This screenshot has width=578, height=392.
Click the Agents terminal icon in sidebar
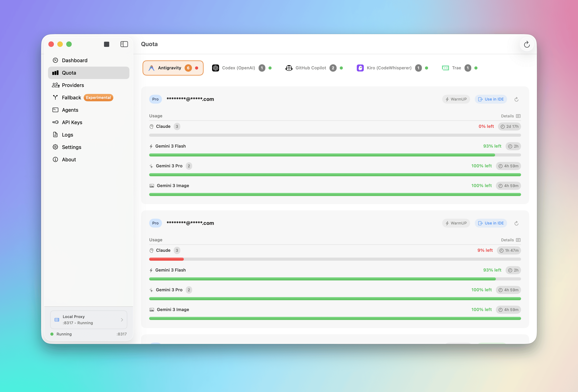[55, 110]
